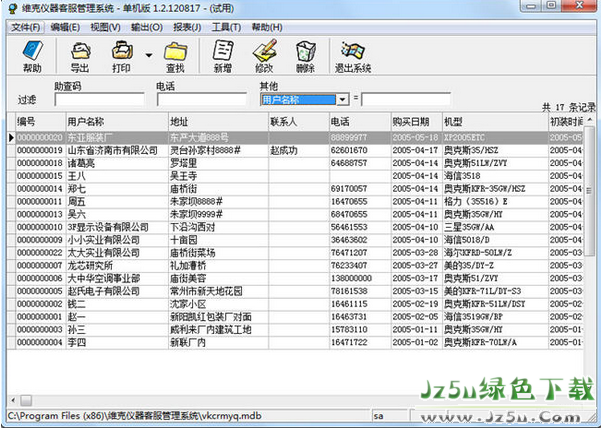Select the 李四 customer name cell
This screenshot has width=601, height=430.
pos(117,342)
